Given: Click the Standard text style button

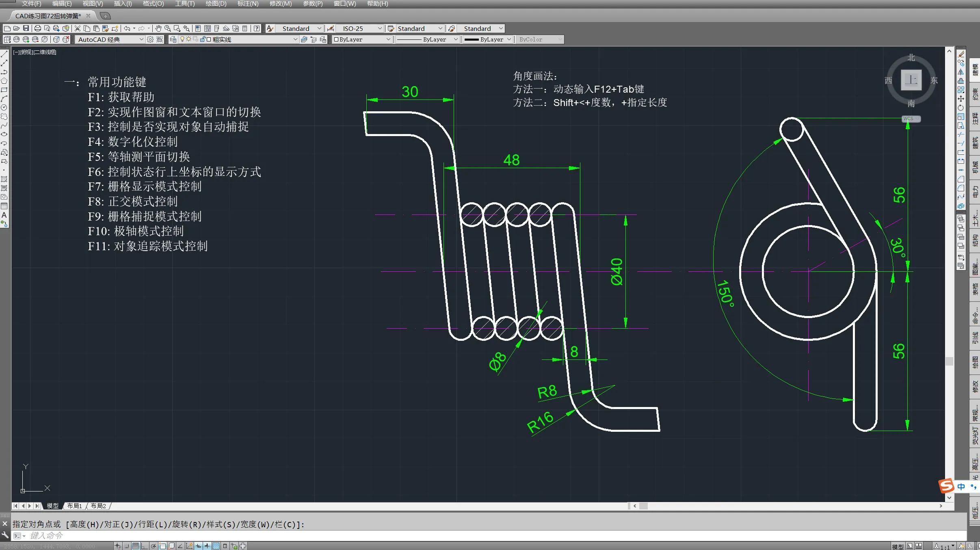Looking at the screenshot, I should point(299,28).
